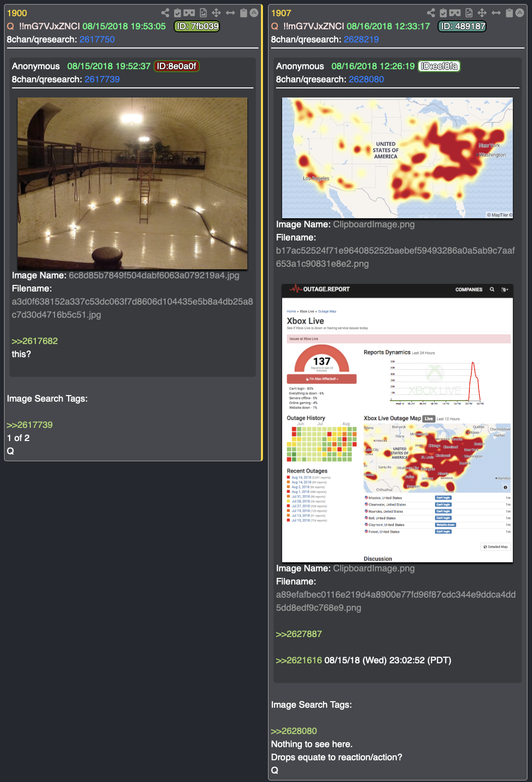Click 'Image Search Tags:' label in post 1907
The height and width of the screenshot is (782, 532).
311,705
